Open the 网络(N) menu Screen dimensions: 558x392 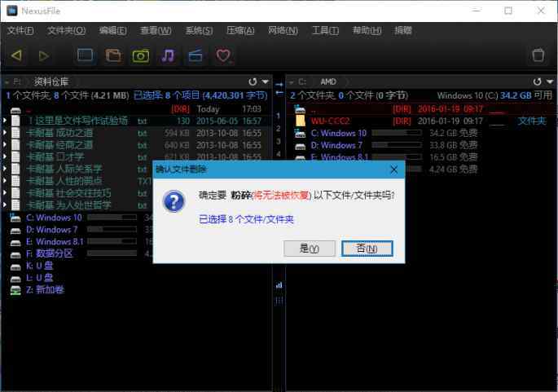(x=283, y=31)
